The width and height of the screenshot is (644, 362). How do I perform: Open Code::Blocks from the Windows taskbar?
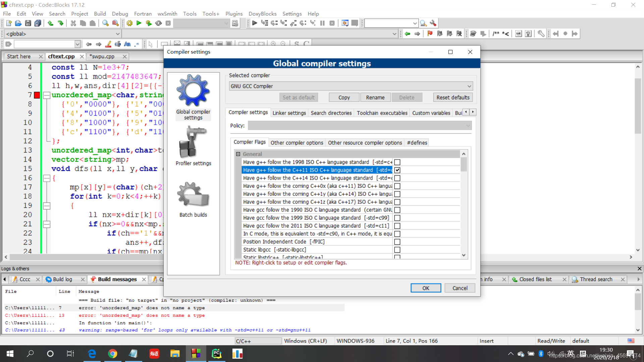[x=196, y=354]
